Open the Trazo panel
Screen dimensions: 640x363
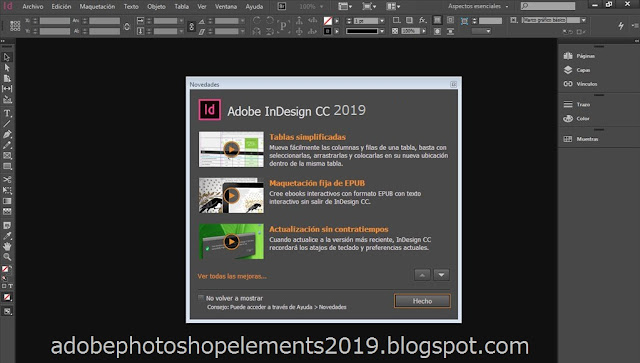coord(577,105)
